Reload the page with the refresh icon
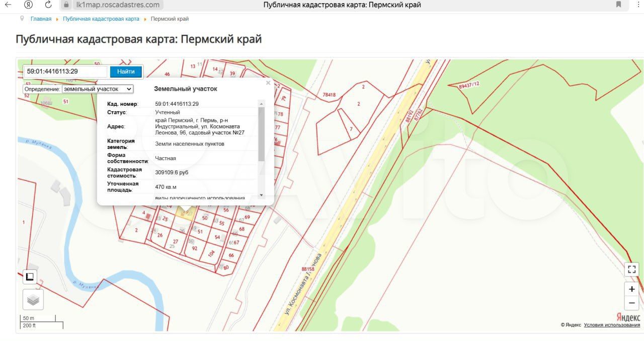The image size is (644, 341). (48, 5)
